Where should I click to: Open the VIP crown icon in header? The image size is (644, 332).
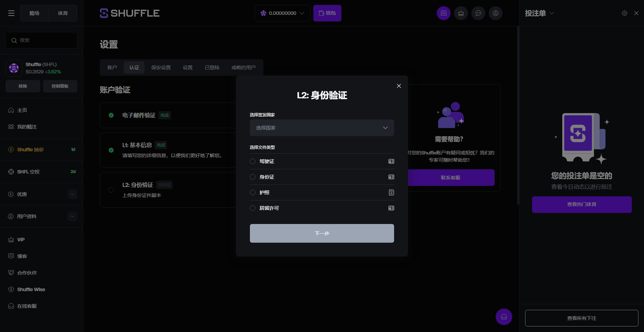461,13
